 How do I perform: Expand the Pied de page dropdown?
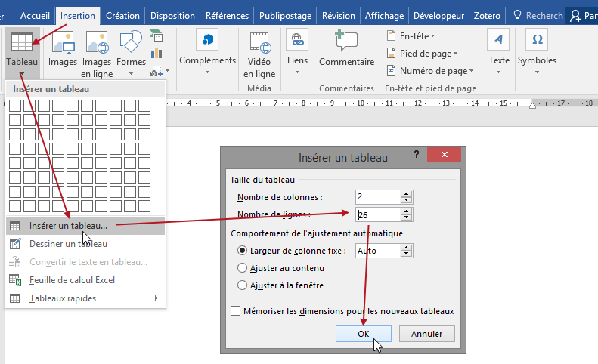point(455,54)
